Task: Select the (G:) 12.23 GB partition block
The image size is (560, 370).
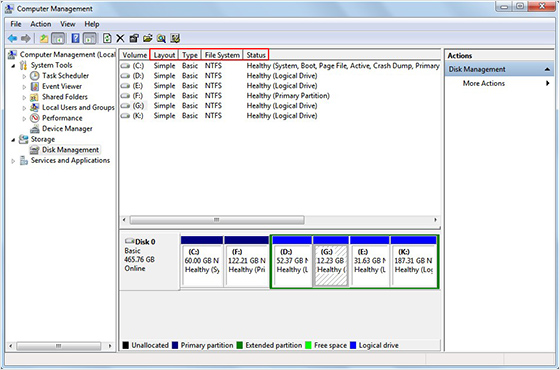Action: pos(331,261)
